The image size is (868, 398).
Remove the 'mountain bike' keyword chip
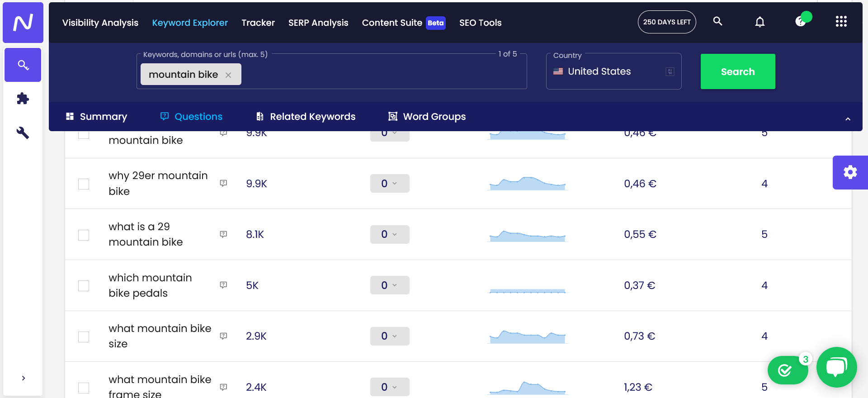(228, 75)
